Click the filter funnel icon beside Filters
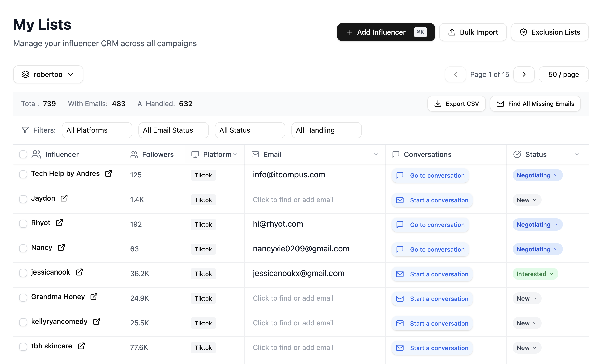This screenshot has height=364, width=597. [25, 130]
